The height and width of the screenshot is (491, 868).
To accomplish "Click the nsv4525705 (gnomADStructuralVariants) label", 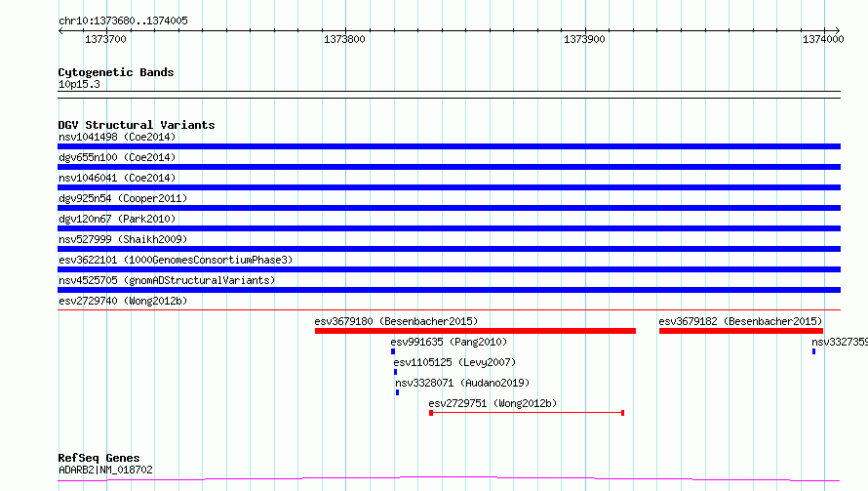I will pos(167,280).
